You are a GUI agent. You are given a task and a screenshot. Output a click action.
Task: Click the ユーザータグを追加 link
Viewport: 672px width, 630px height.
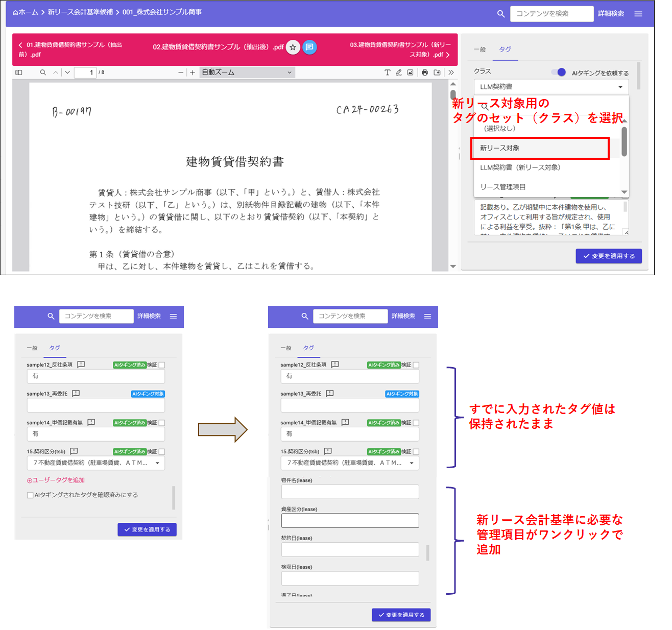[x=56, y=480]
